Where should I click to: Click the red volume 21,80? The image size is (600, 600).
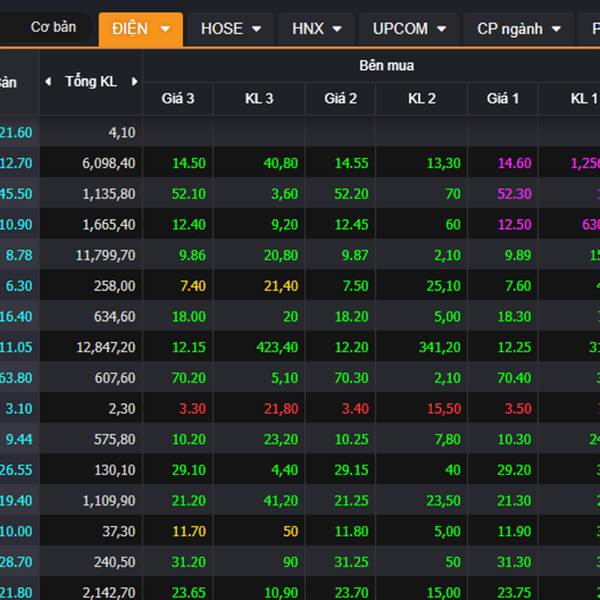click(x=281, y=409)
